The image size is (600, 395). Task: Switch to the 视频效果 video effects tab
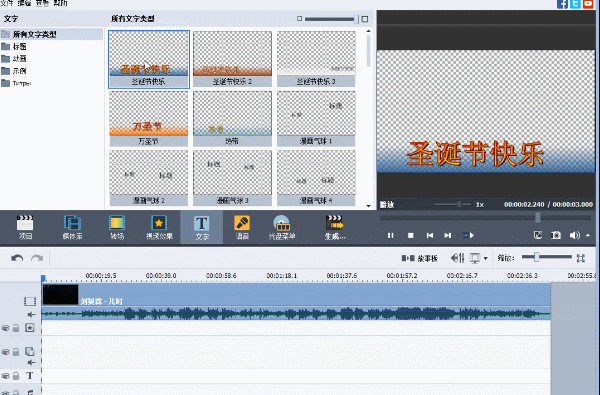coord(159,227)
